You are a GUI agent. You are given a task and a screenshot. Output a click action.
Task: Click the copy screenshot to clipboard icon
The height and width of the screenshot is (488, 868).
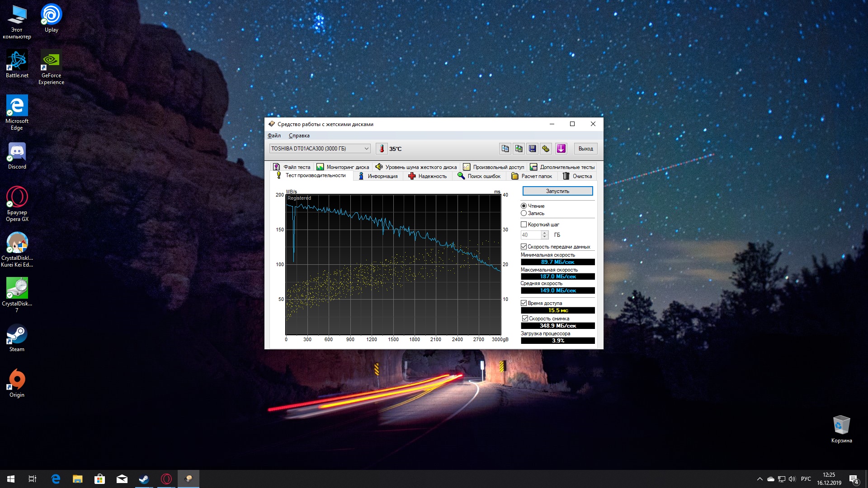(x=519, y=149)
